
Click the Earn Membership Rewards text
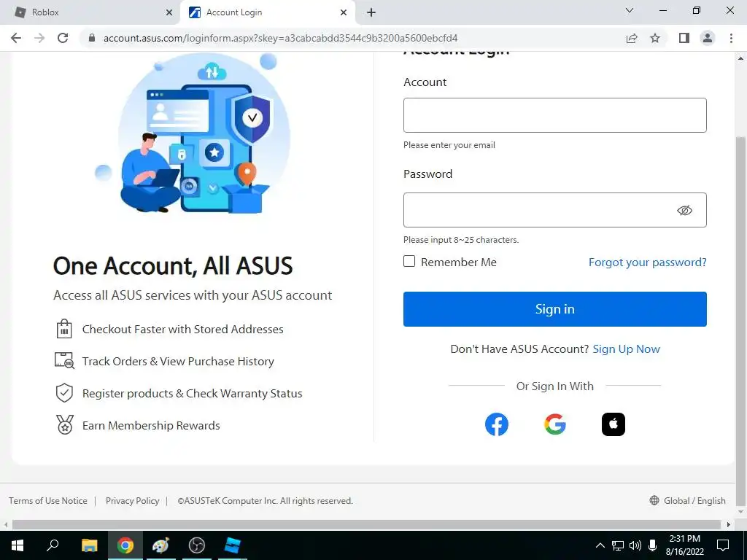(x=151, y=425)
